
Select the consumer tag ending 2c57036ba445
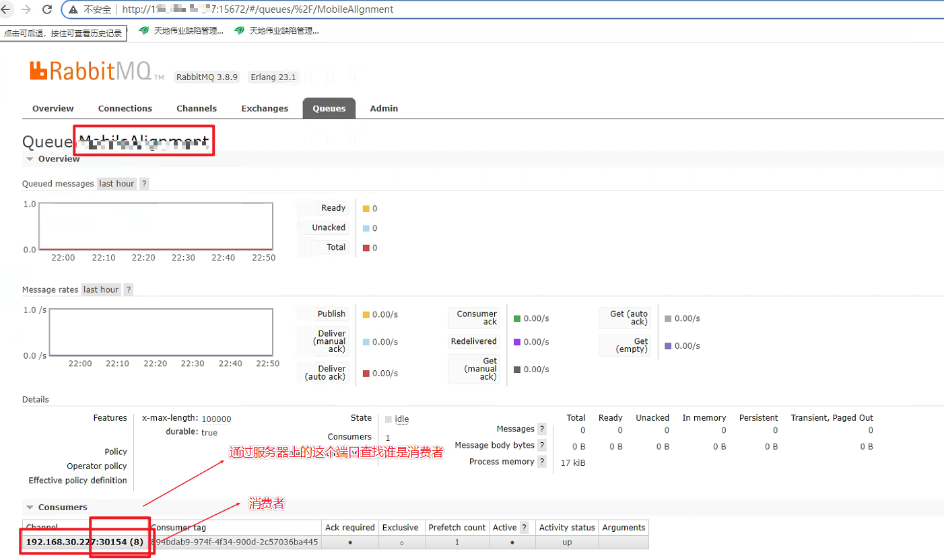pos(234,542)
